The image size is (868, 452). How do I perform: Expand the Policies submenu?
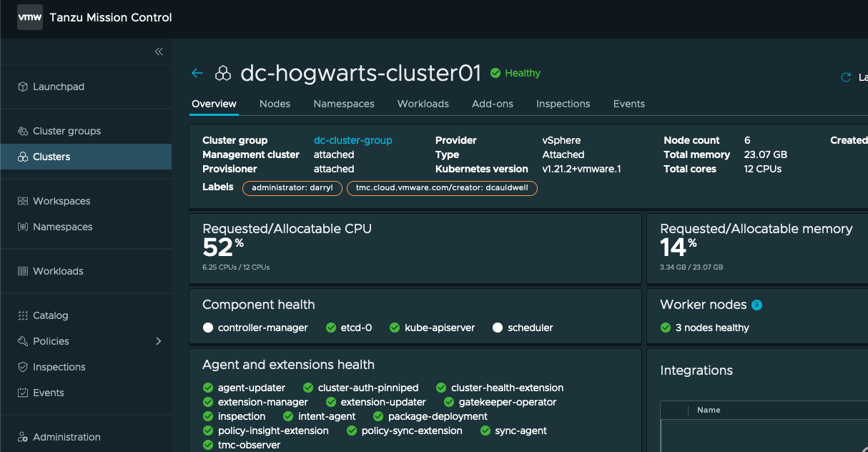tap(159, 341)
